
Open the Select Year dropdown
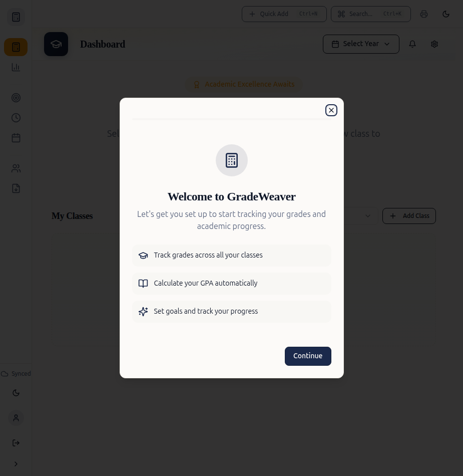(x=361, y=44)
